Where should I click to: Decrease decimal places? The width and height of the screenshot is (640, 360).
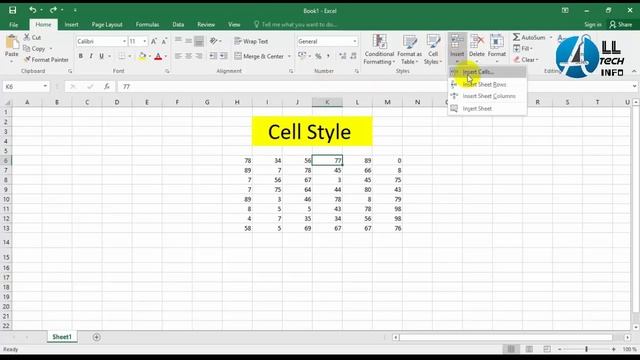[x=353, y=56]
